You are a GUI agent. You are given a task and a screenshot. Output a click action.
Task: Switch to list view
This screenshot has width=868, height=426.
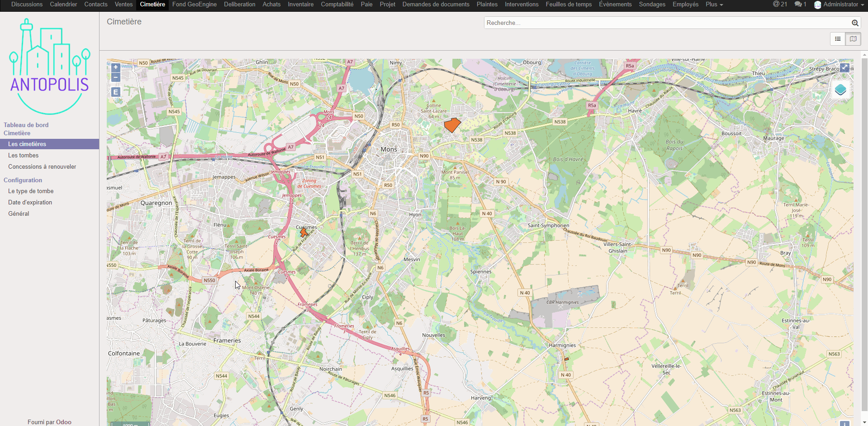[838, 39]
